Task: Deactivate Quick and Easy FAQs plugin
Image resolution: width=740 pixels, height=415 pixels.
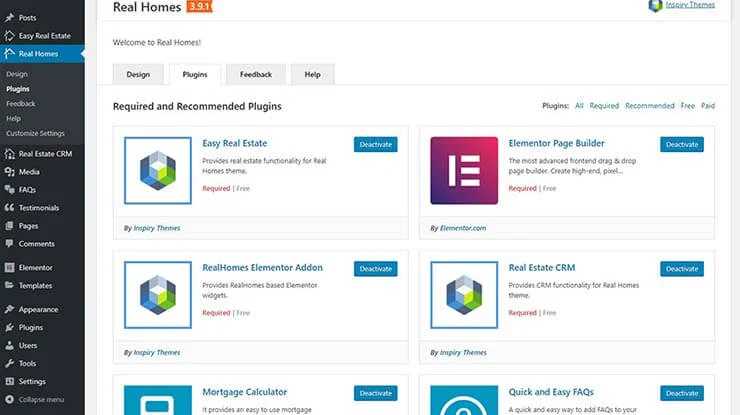Action: click(x=682, y=393)
